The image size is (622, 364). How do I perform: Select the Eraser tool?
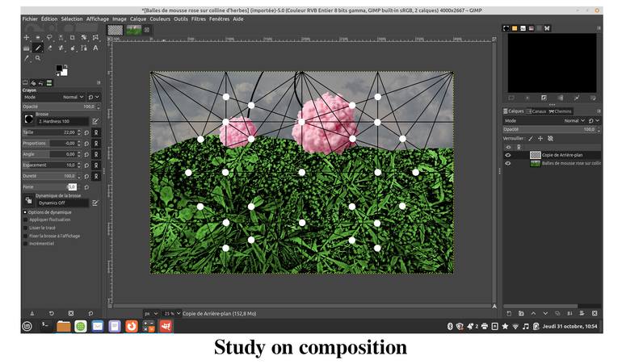pos(49,48)
